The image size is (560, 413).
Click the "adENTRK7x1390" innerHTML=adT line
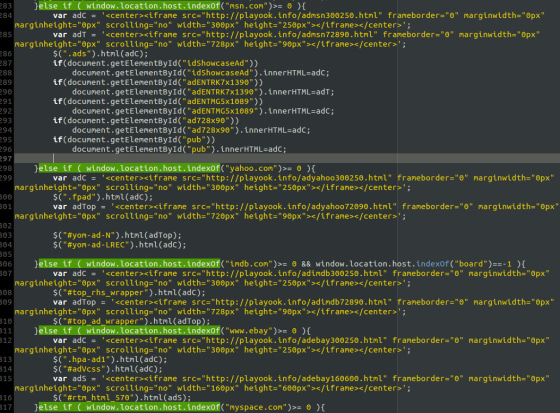203,92
